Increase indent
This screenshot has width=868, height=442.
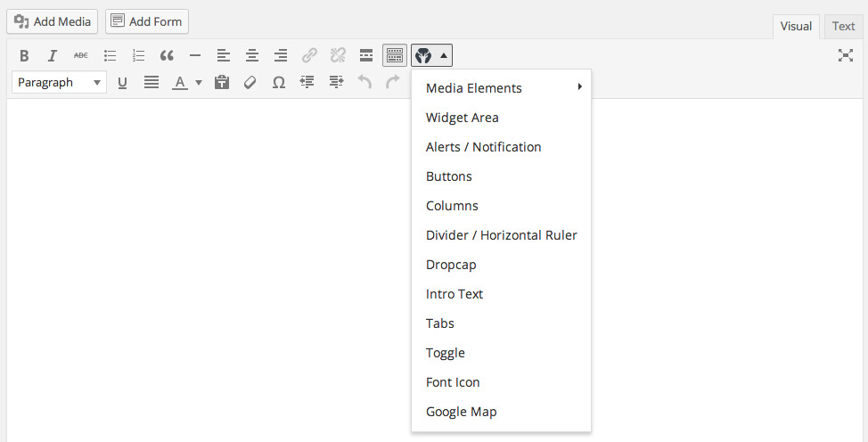tap(336, 83)
